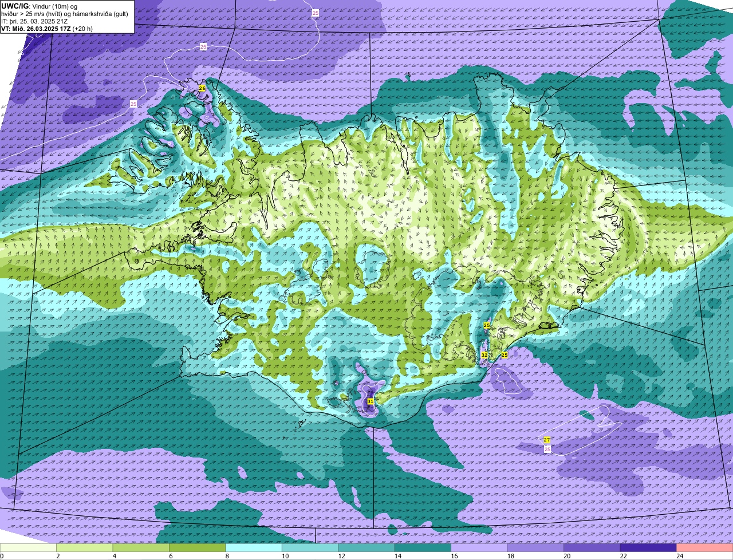Viewport: 733px width, 560px height.
Task: Click the 14–16 m/s dark teal swatch
Action: (x=423, y=547)
